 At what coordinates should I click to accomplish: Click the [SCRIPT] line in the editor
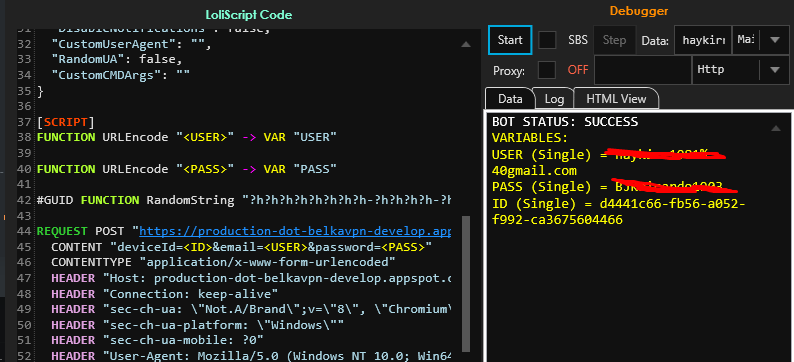[x=66, y=122]
